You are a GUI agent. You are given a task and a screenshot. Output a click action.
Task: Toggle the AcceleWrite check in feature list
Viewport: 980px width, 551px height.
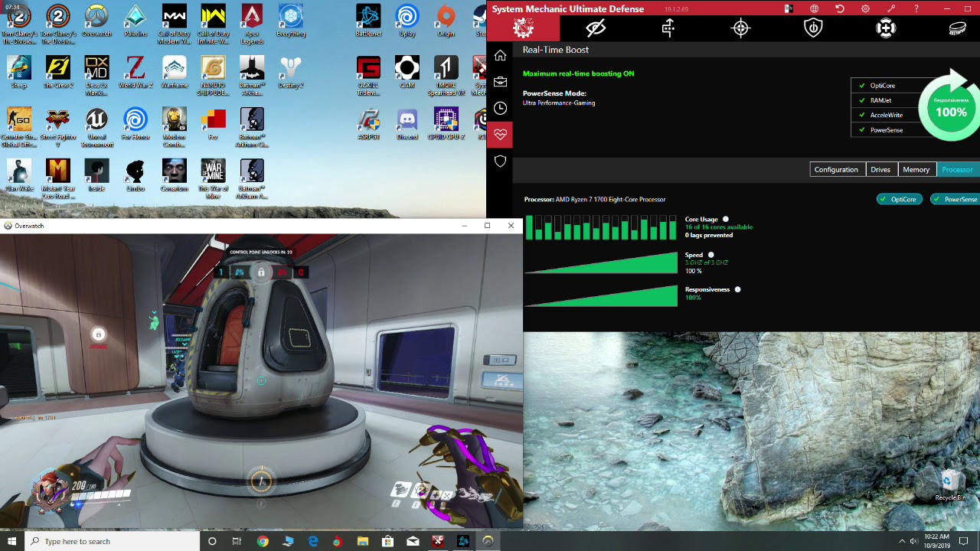[x=862, y=115]
